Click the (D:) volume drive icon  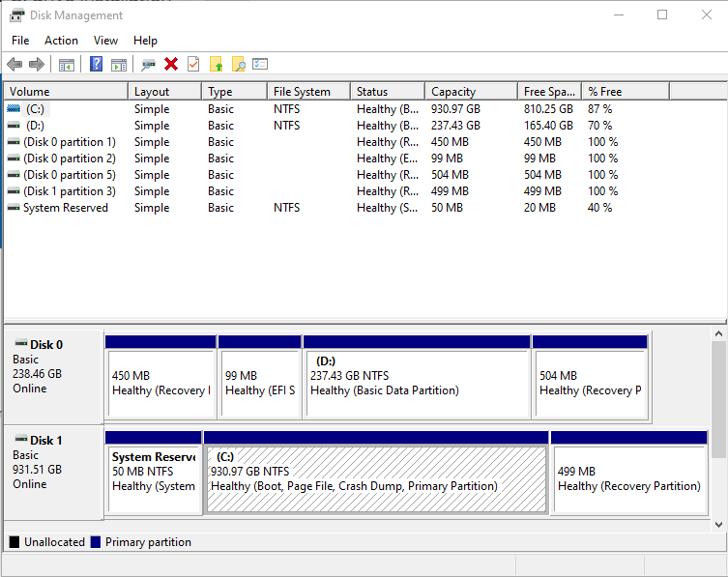(x=14, y=126)
